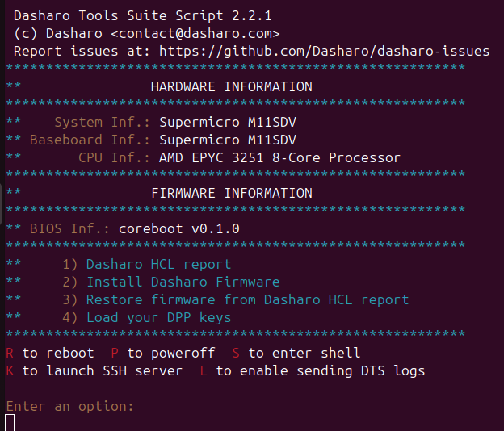
Task: Select 4) Load your DPP keys
Action: [x=146, y=318]
